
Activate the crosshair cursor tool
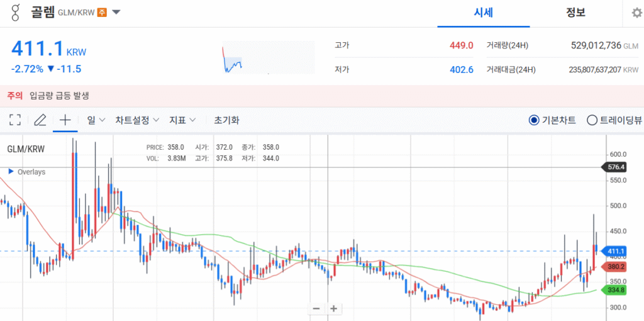point(65,120)
